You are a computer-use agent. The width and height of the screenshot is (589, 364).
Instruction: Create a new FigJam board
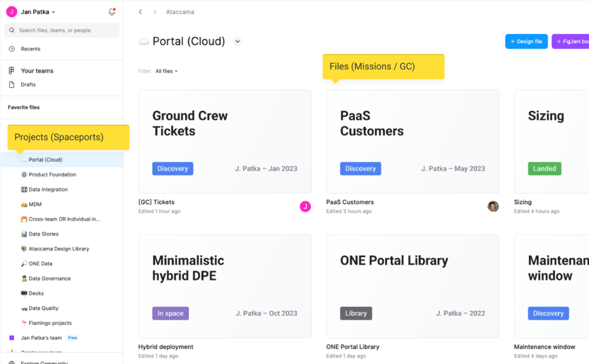(571, 41)
